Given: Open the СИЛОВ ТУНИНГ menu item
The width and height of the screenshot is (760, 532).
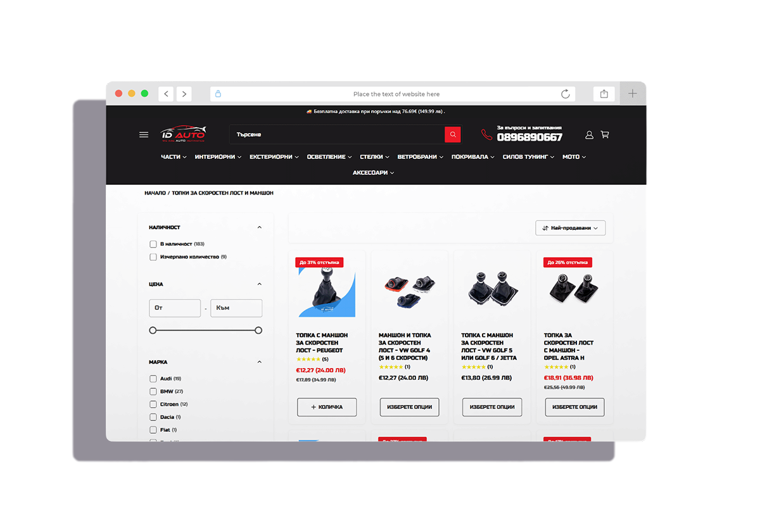Looking at the screenshot, I should click(529, 156).
